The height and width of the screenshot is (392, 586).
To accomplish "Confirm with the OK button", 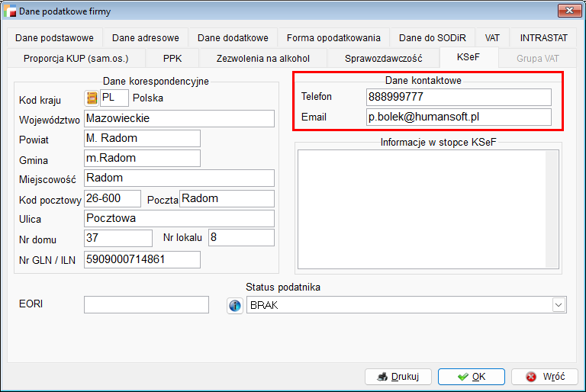I will (x=471, y=376).
